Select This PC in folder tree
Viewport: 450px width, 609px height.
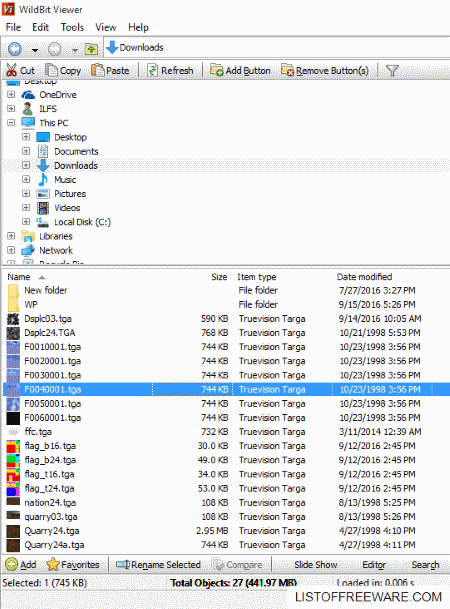click(54, 123)
